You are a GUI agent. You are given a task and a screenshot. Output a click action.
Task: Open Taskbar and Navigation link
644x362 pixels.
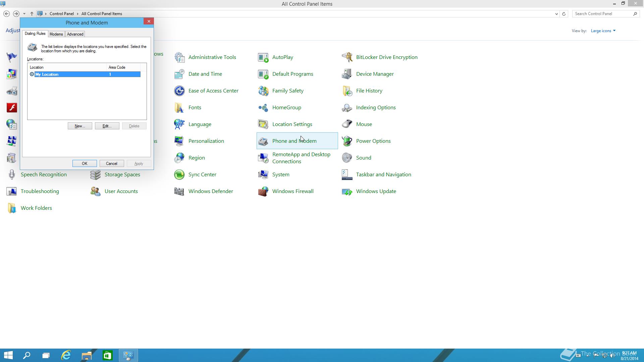(384, 175)
